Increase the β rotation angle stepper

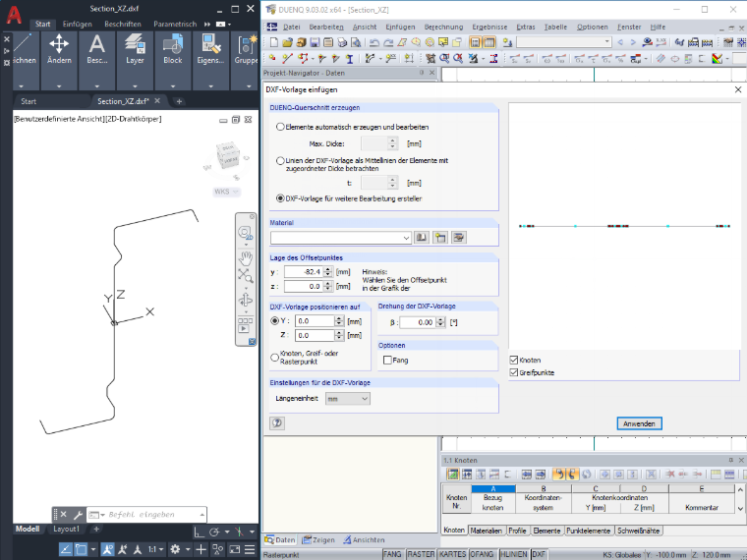tap(439, 319)
